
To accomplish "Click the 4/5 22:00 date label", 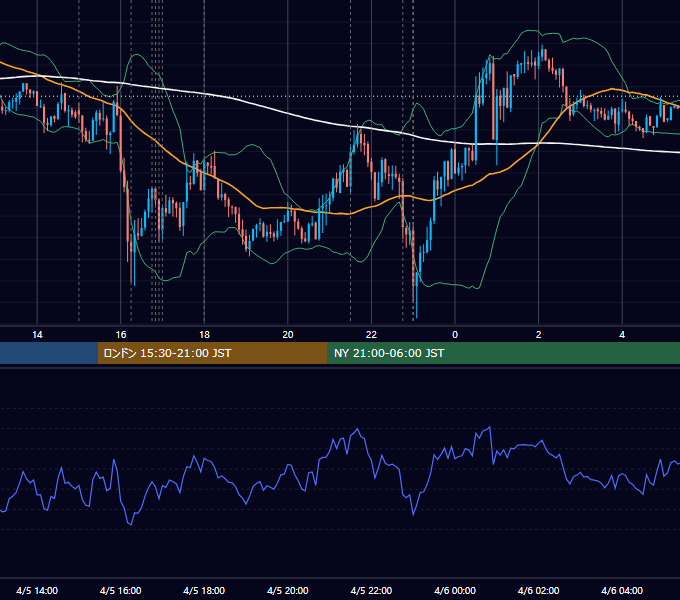I will pos(371,590).
